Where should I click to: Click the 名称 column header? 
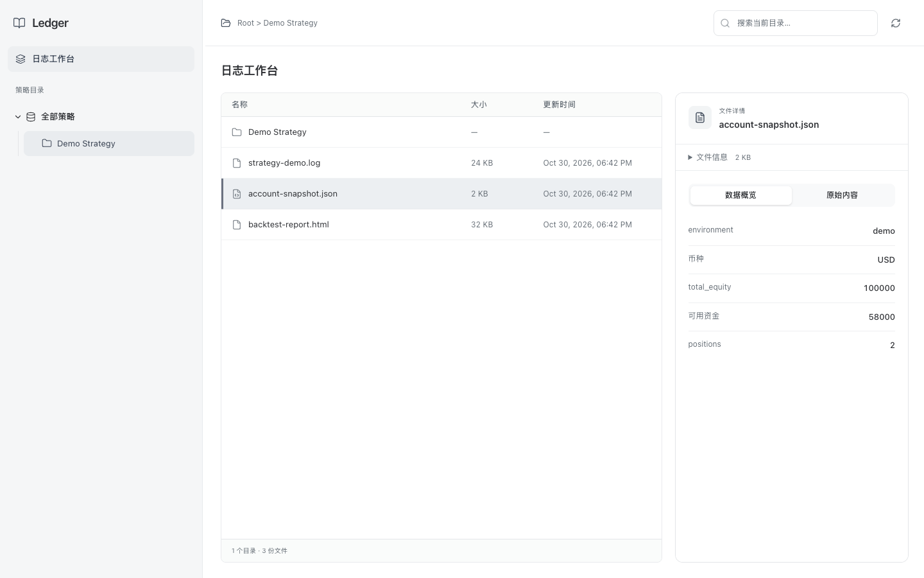coord(239,105)
